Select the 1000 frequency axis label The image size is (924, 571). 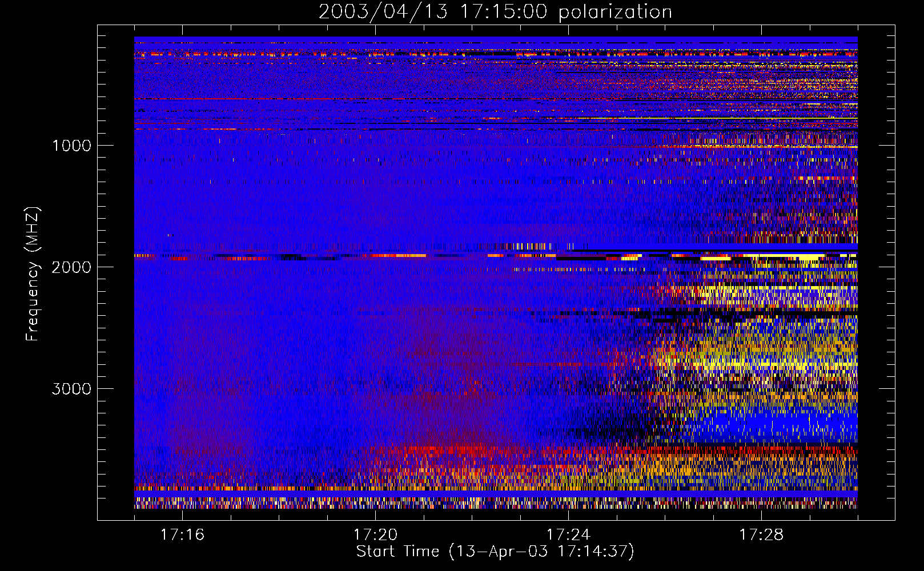click(x=71, y=146)
